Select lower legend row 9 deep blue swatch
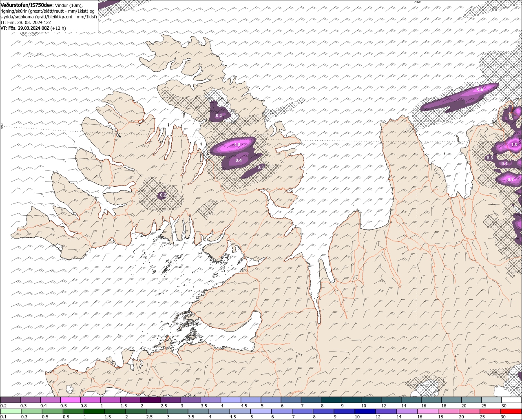The height and width of the screenshot is (420, 522). point(345,411)
